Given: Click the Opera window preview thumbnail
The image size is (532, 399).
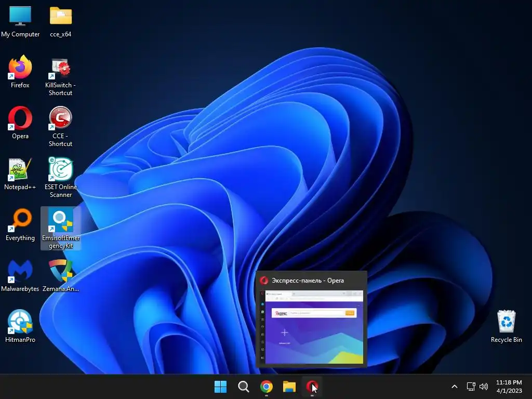Looking at the screenshot, I should pyautogui.click(x=312, y=327).
